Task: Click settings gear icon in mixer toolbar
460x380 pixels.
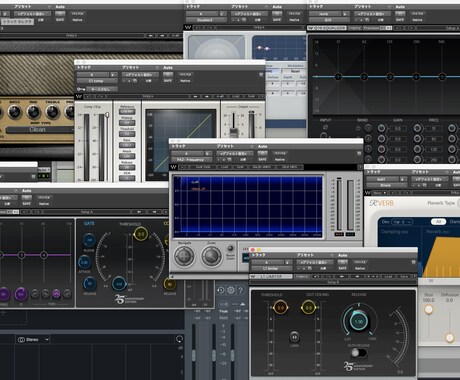Action: (231, 291)
